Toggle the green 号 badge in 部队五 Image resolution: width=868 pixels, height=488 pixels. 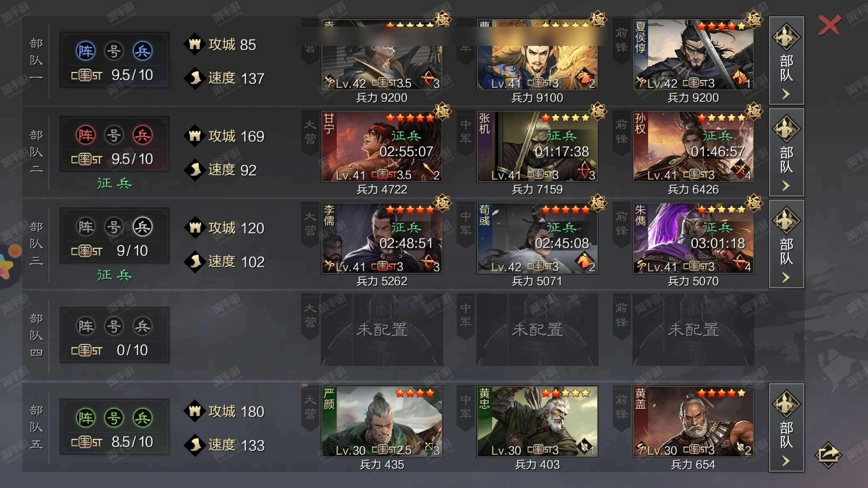(114, 418)
